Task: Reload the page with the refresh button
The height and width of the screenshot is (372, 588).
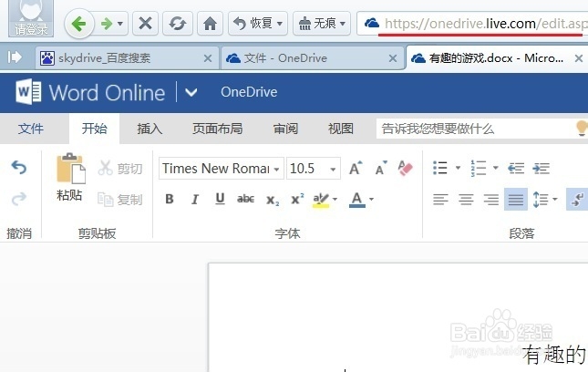Action: tap(178, 24)
